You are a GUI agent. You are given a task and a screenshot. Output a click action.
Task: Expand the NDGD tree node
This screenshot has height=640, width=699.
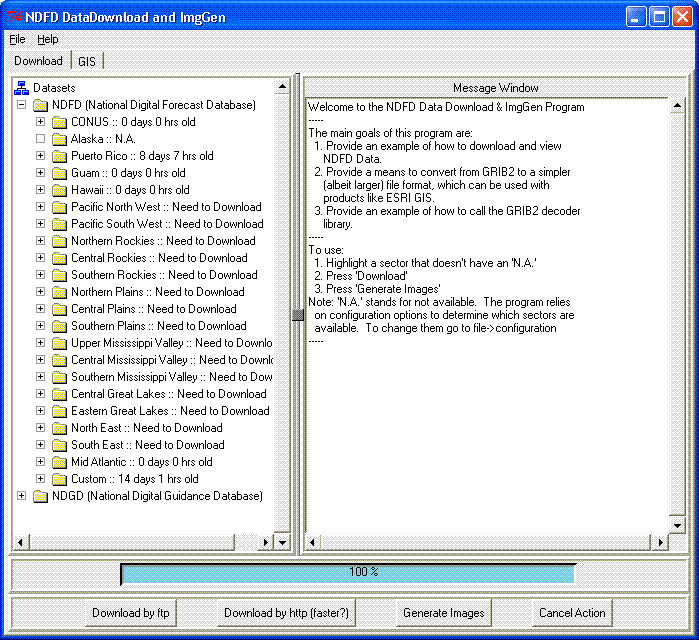pyautogui.click(x=21, y=495)
